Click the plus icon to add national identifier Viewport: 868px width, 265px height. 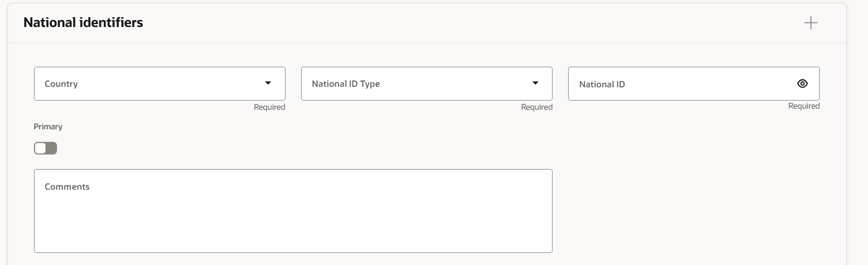tap(810, 23)
